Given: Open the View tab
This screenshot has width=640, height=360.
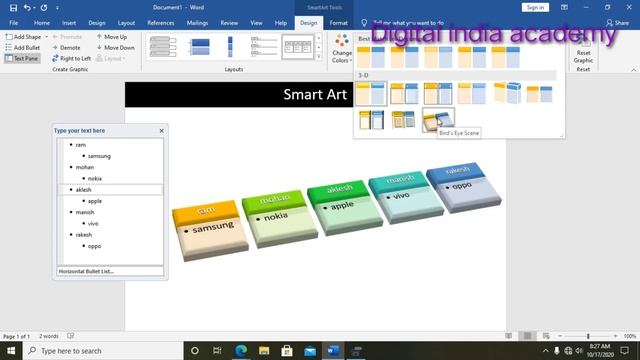Looking at the screenshot, I should 256,23.
